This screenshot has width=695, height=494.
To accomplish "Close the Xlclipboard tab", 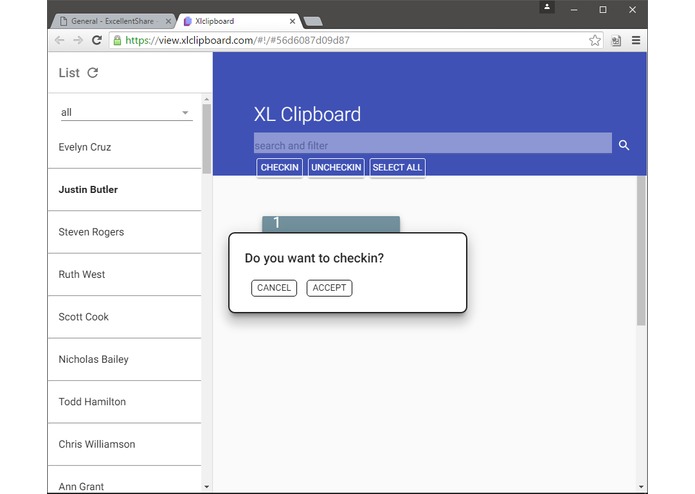I will [x=293, y=21].
